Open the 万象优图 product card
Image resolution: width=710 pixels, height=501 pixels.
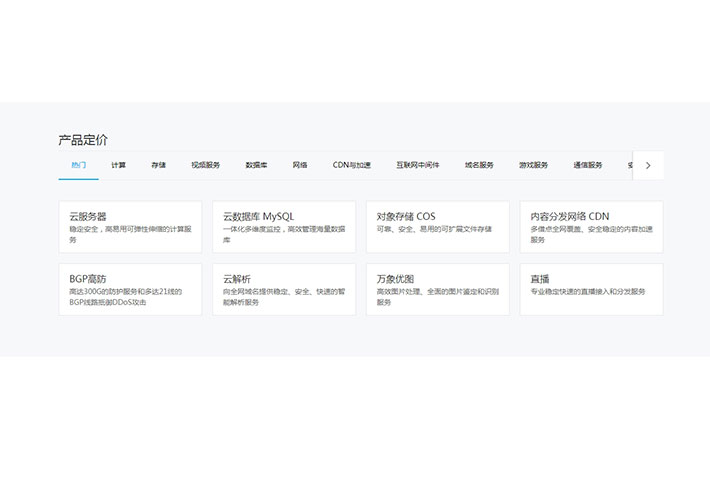(x=437, y=289)
